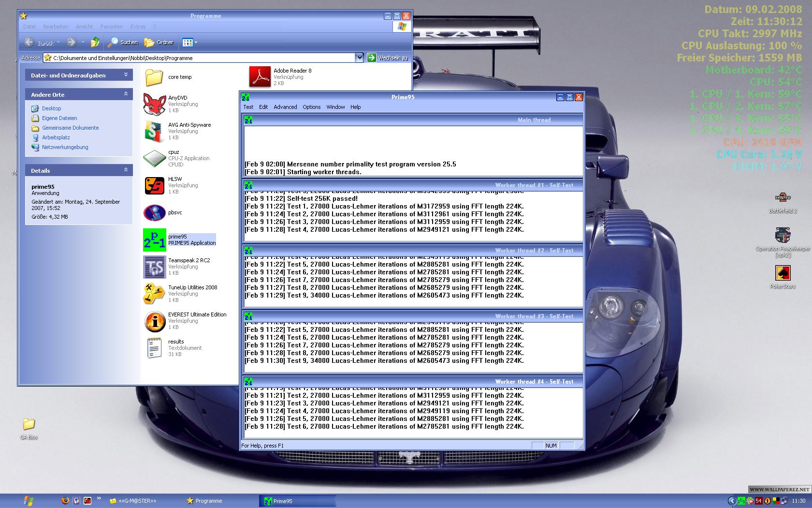This screenshot has height=508, width=812.
Task: Click the Suchen toolbar button
Action: pos(123,43)
